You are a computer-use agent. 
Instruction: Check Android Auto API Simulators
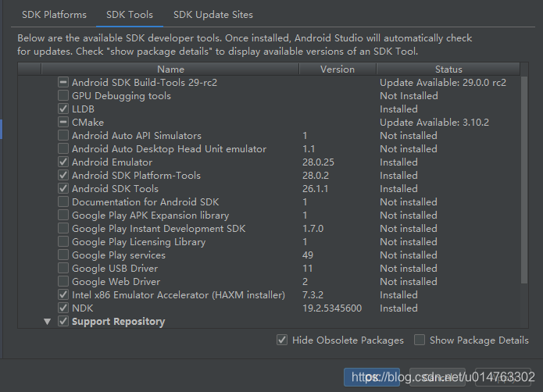coord(63,135)
